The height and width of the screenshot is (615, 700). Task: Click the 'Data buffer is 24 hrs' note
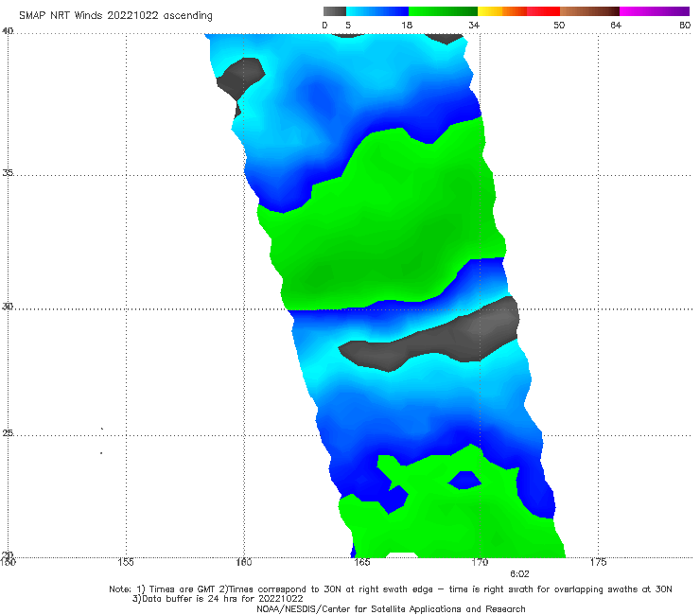coord(218,599)
